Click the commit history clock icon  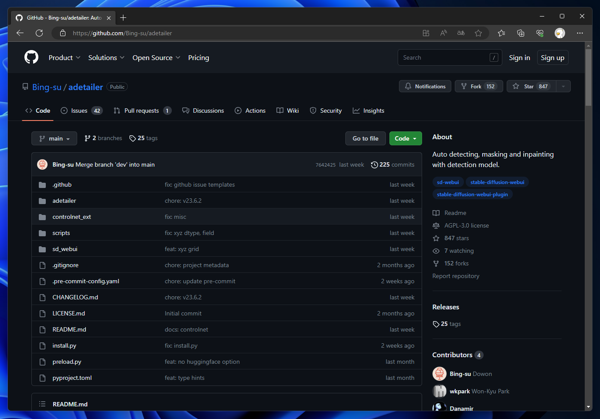click(374, 165)
